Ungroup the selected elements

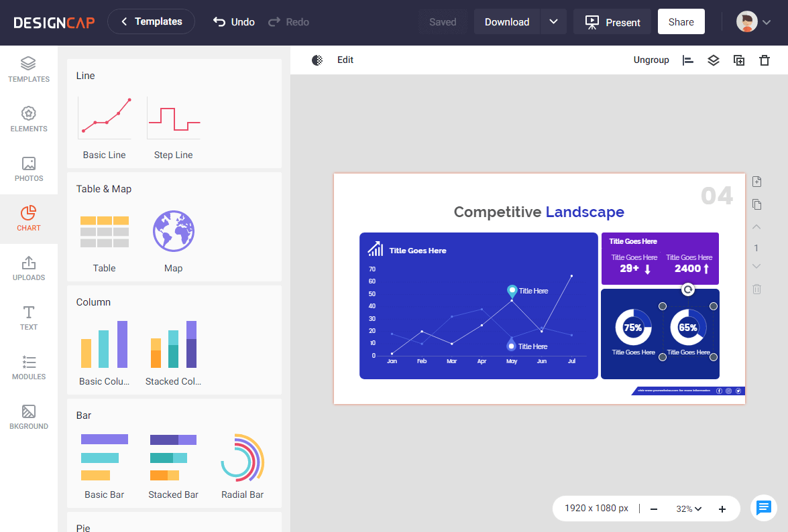tap(651, 60)
